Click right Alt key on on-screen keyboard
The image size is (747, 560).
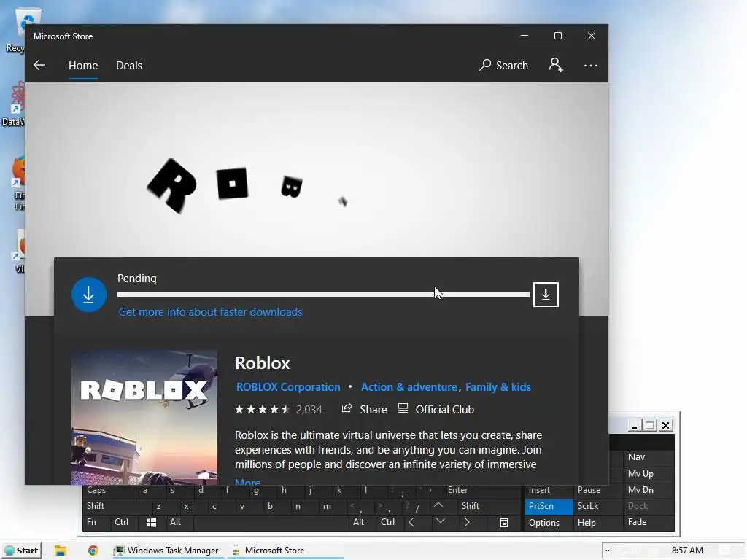363,522
